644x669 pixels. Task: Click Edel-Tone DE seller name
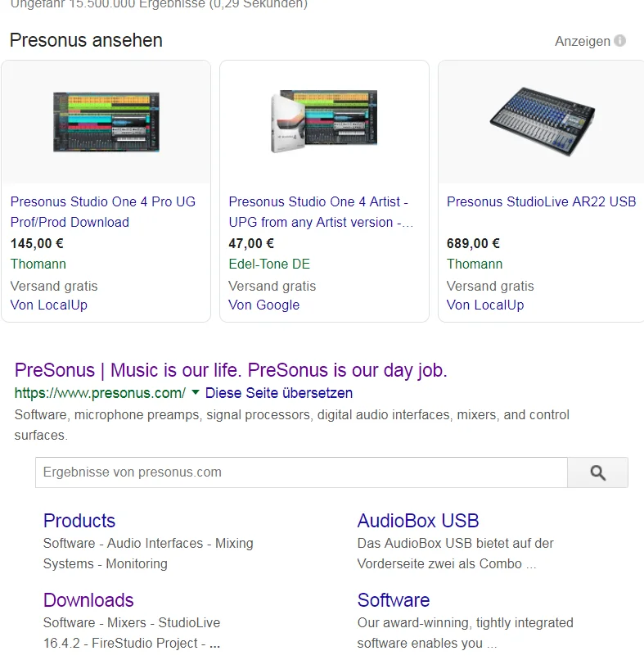coord(269,264)
